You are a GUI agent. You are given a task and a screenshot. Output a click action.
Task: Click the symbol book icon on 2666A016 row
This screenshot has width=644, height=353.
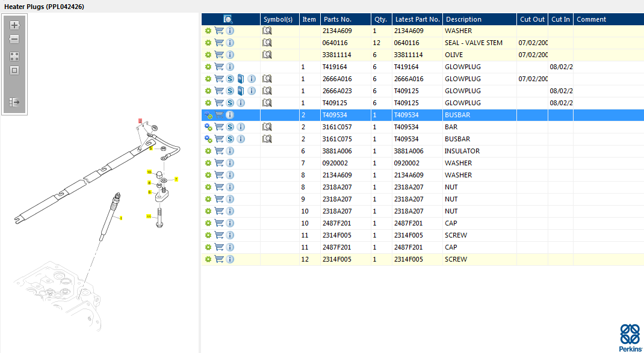(267, 79)
